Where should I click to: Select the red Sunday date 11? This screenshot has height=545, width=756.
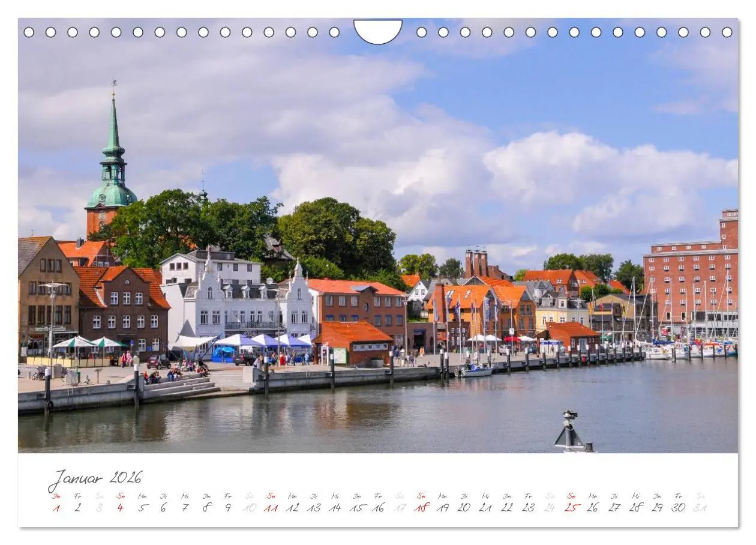[x=271, y=508]
